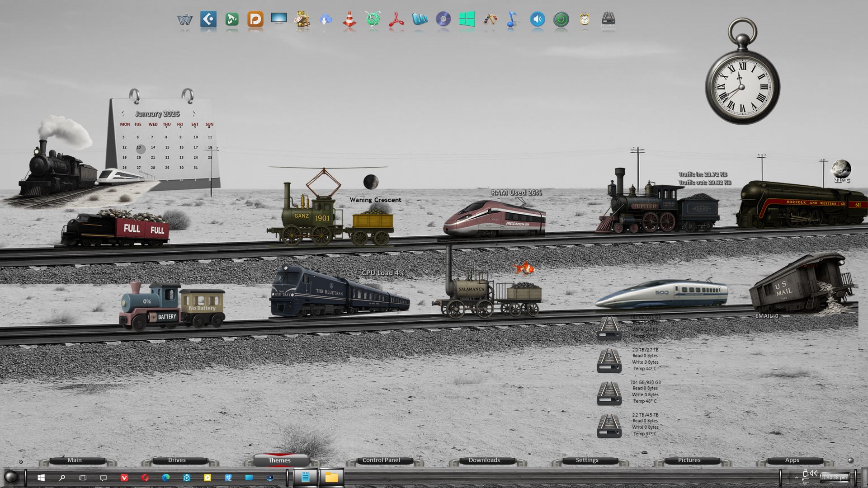Launch VLC media player from the dock
The width and height of the screenshot is (868, 488).
(x=349, y=19)
